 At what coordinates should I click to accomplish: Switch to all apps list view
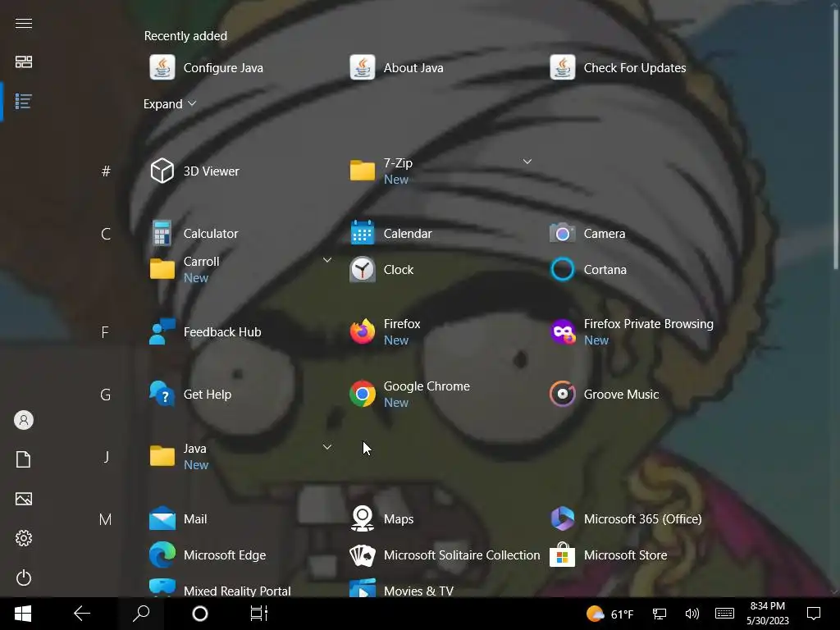(x=24, y=101)
